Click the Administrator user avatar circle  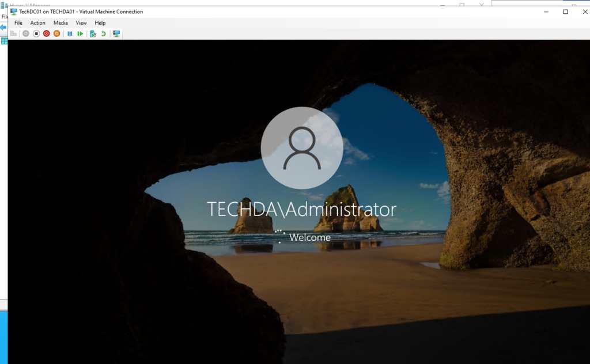coord(302,148)
